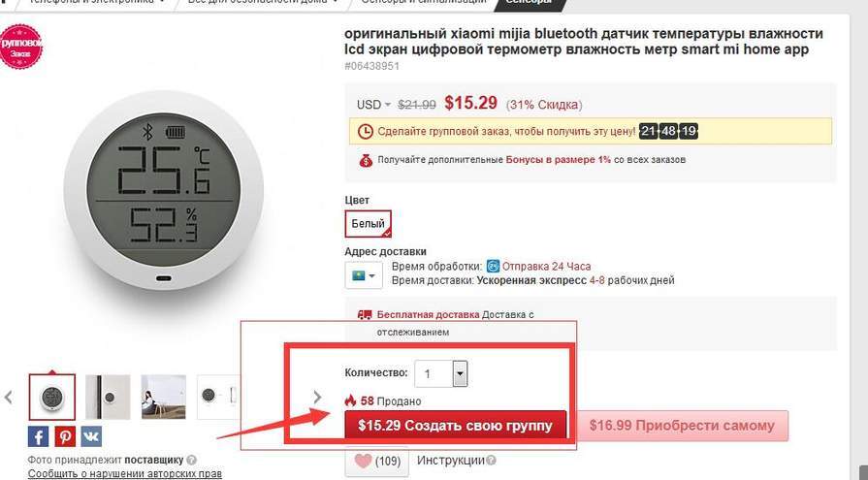Viewport: 868px width, 480px height.
Task: Click the help icon beside Инструкции
Action: point(491,460)
